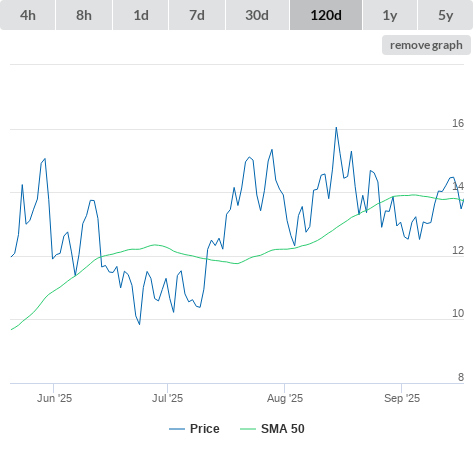This screenshot has width=474, height=455.
Task: Click the blue Price legend line marker
Action: point(177,429)
